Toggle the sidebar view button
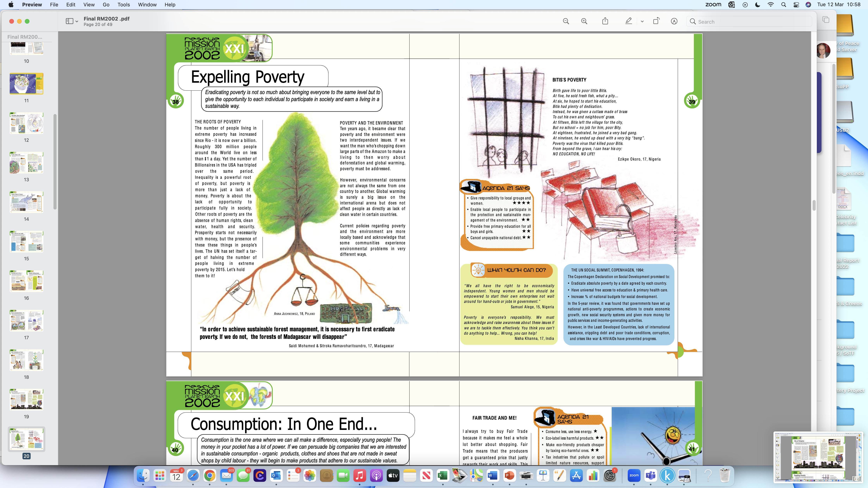 [x=69, y=21]
